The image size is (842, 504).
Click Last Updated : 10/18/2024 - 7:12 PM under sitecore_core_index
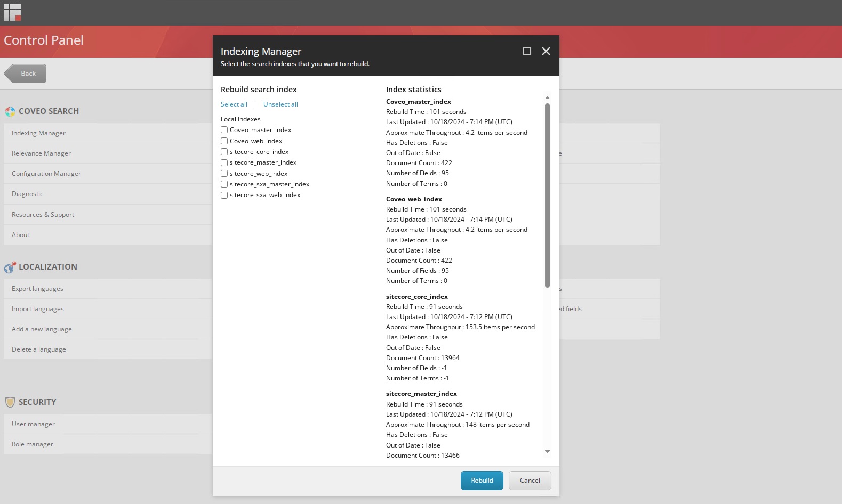click(x=449, y=317)
